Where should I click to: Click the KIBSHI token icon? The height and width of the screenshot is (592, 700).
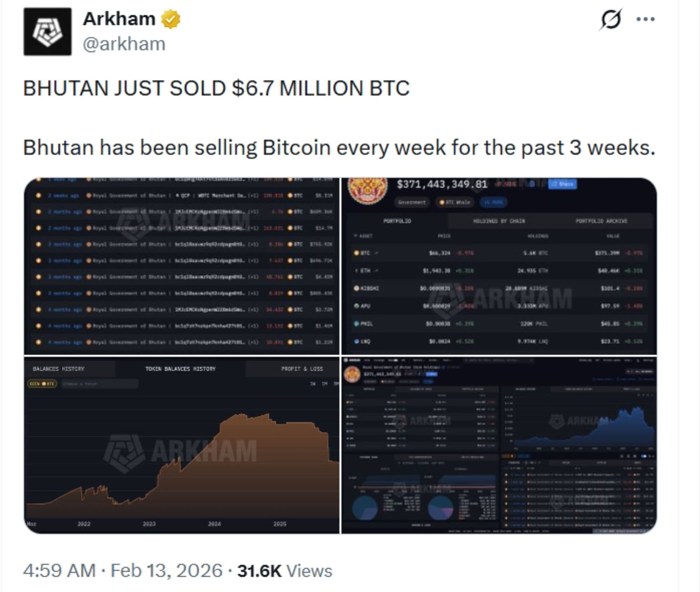pos(357,288)
